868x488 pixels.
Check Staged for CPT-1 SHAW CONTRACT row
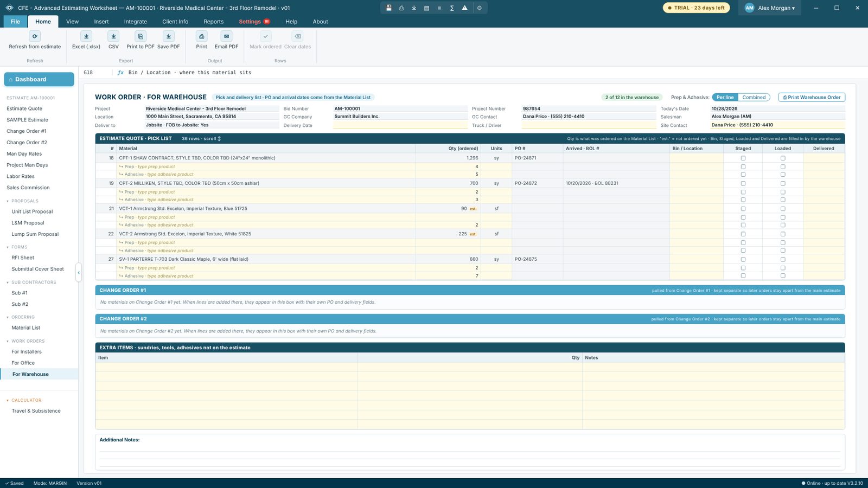(743, 158)
